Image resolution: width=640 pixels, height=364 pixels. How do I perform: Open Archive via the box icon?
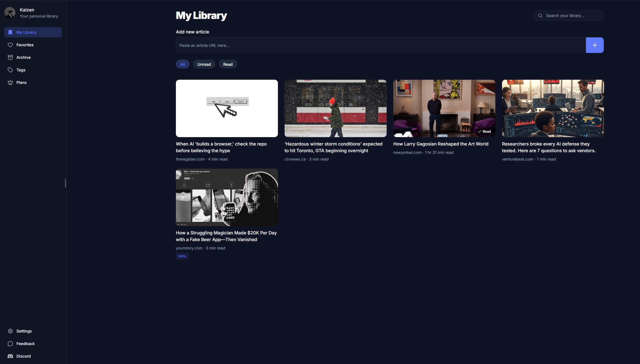click(10, 57)
